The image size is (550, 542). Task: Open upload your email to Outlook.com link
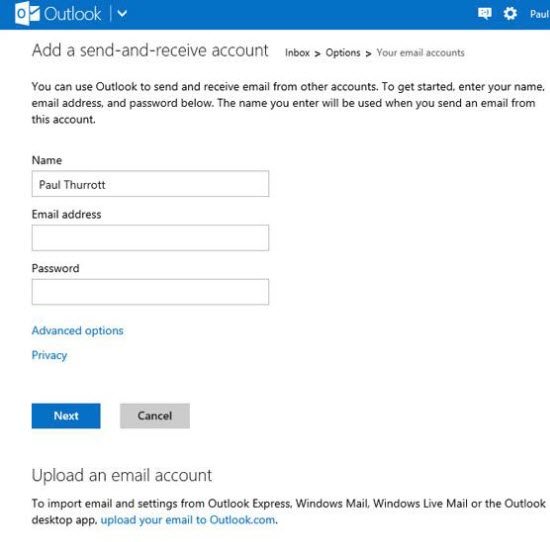(188, 520)
